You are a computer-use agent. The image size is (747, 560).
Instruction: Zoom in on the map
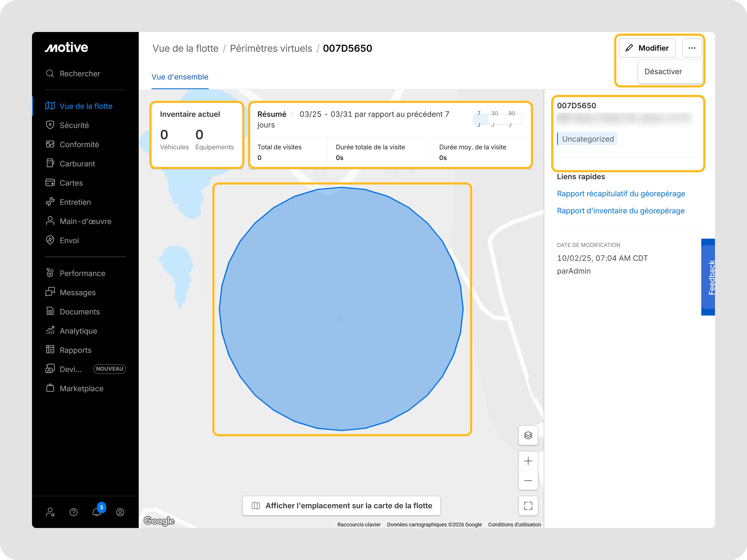pyautogui.click(x=528, y=461)
